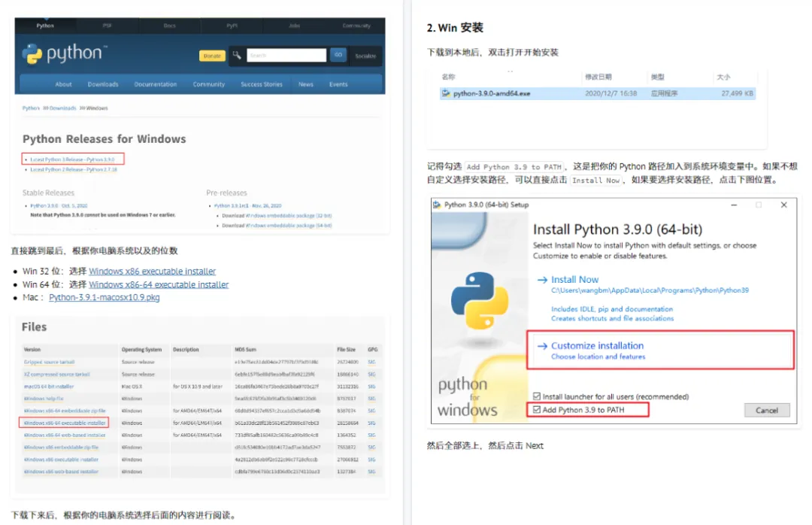Image resolution: width=812 pixels, height=525 pixels.
Task: Click the GO search button
Action: (338, 55)
